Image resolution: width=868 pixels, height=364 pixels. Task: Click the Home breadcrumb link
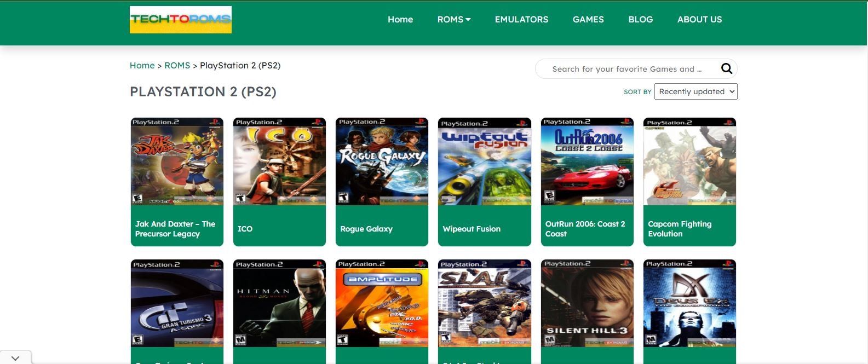(x=142, y=65)
